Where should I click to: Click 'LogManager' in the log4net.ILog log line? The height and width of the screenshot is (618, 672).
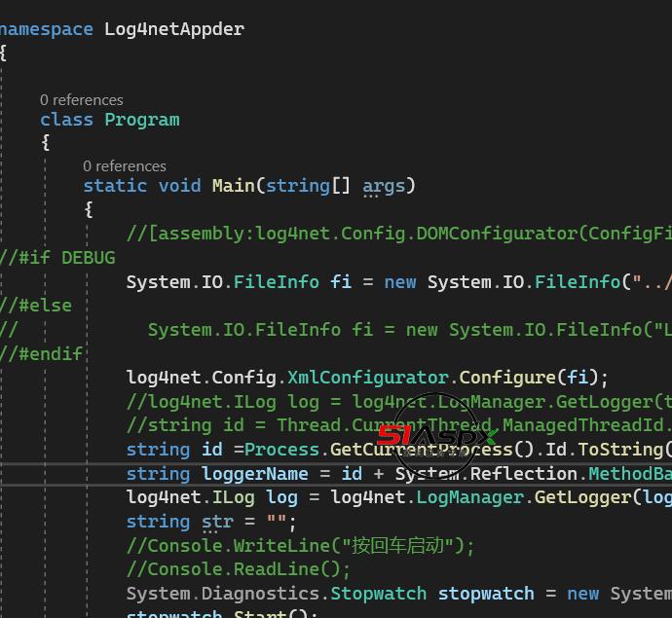click(x=470, y=497)
